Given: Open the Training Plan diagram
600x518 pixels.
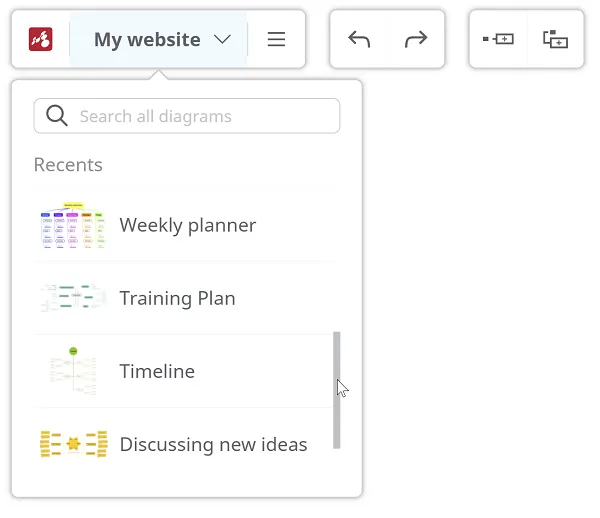Looking at the screenshot, I should pyautogui.click(x=177, y=298).
